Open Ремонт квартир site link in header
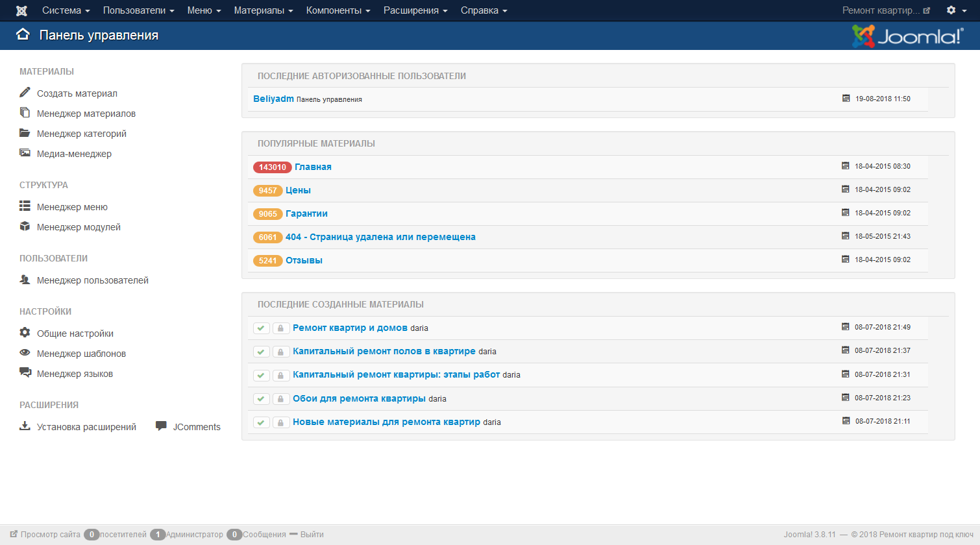This screenshot has height=545, width=980. point(886,10)
